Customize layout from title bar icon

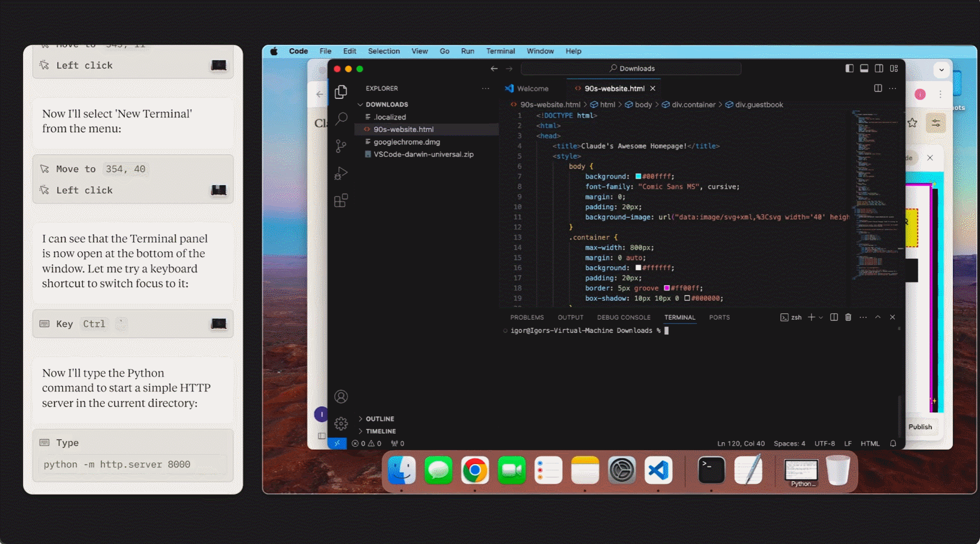coord(894,68)
